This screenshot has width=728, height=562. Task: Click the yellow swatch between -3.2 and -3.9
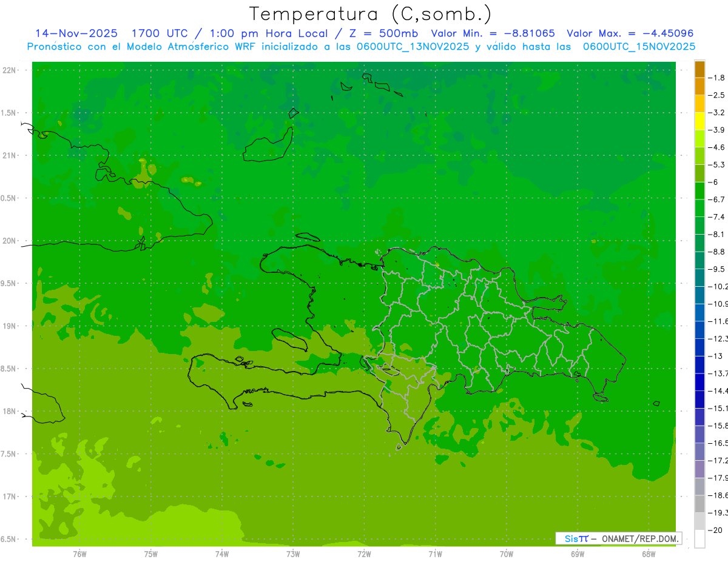(x=699, y=121)
